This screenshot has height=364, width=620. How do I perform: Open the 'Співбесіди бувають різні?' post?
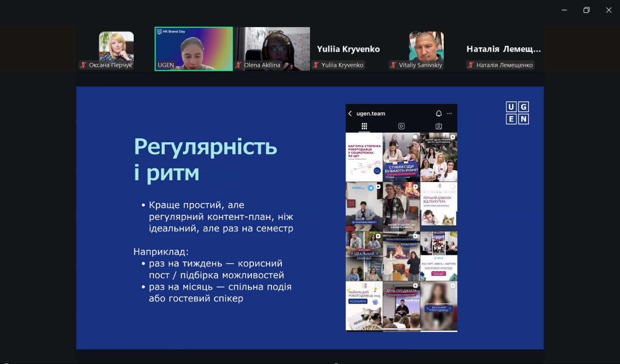pos(401,157)
